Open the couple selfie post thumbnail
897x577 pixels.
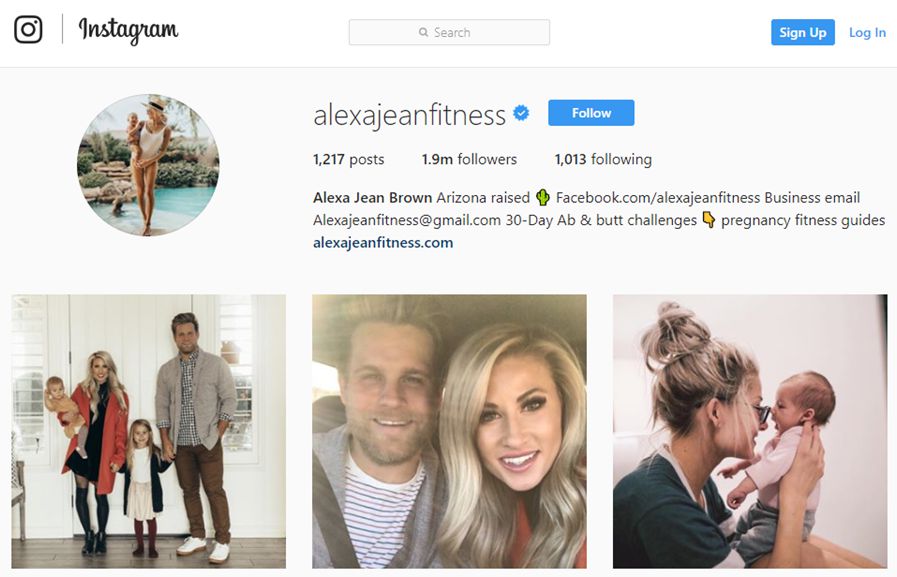click(449, 431)
